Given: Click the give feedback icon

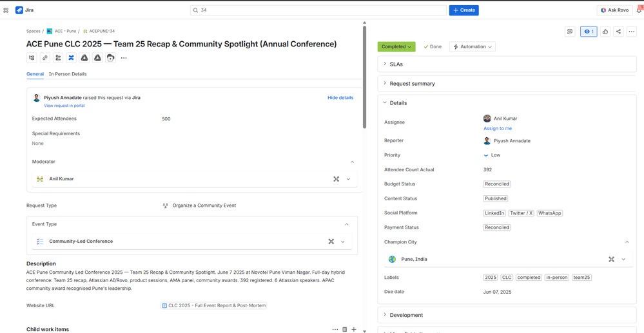Looking at the screenshot, I should point(570,32).
